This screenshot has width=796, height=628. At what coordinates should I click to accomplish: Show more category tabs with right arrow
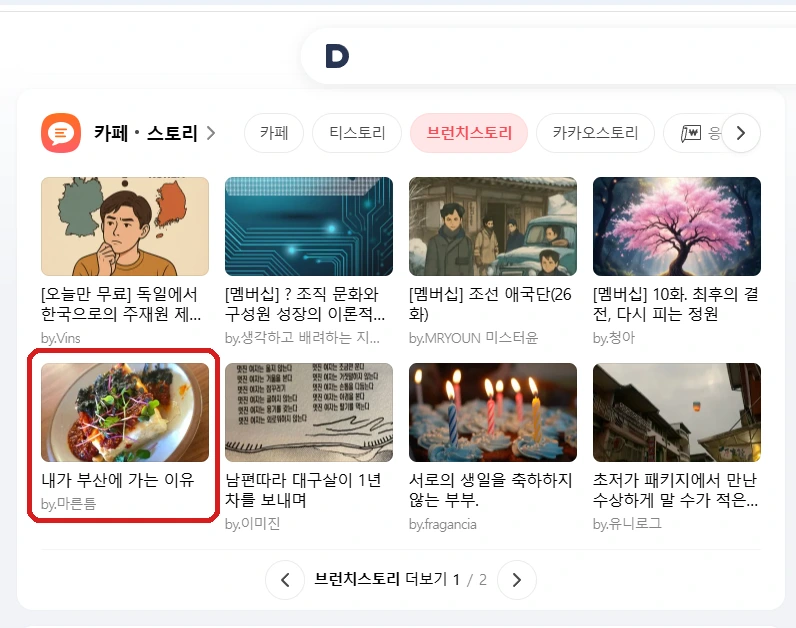tap(741, 133)
